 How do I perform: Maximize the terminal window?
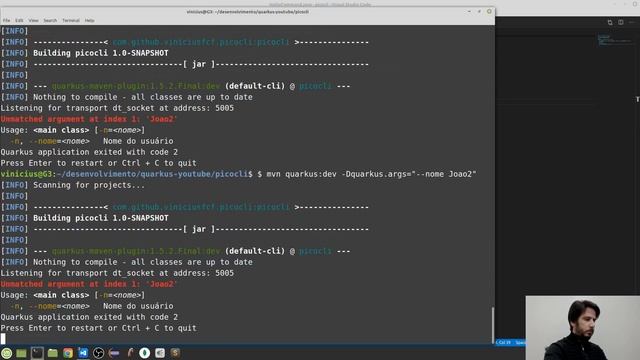click(x=479, y=11)
